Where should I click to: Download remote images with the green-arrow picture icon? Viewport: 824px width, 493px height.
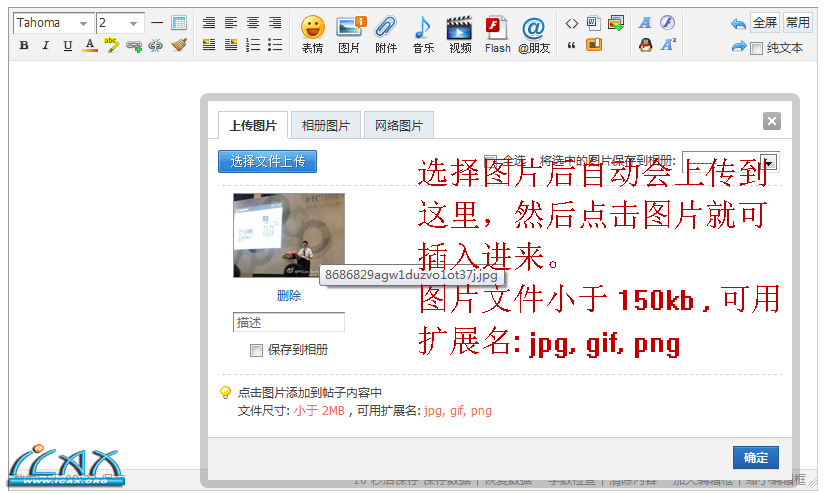point(616,23)
